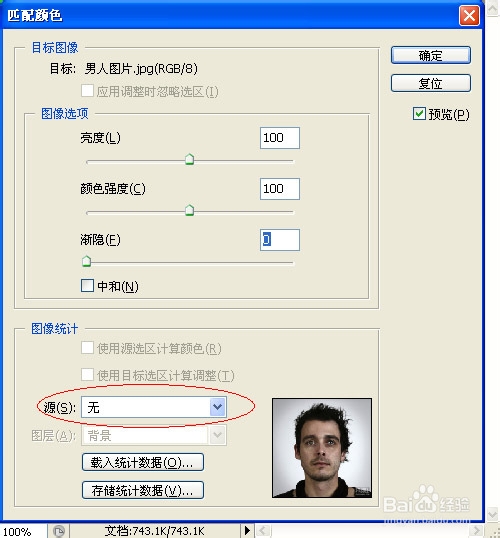500x538 pixels.
Task: Click the vertical scrollbar down arrow
Action: 492,514
